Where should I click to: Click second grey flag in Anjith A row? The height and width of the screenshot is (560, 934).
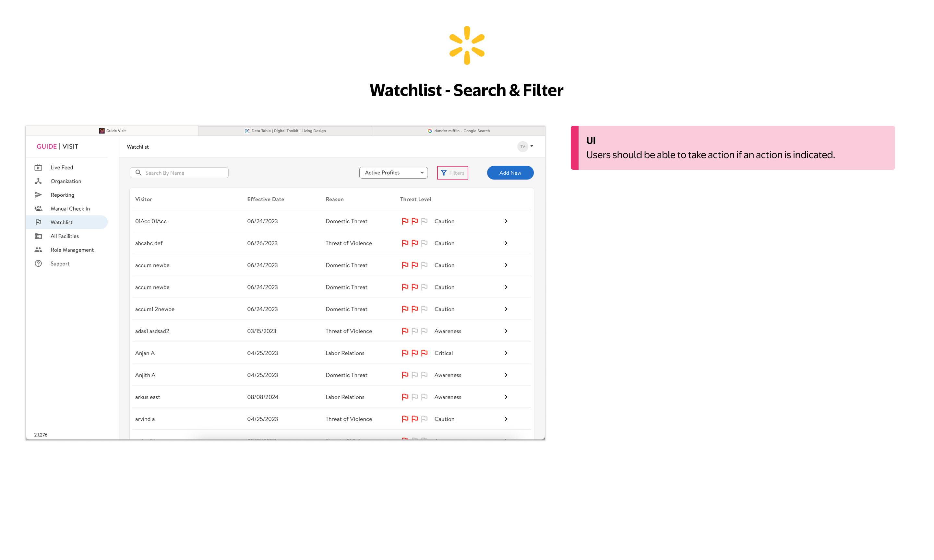pyautogui.click(x=414, y=375)
